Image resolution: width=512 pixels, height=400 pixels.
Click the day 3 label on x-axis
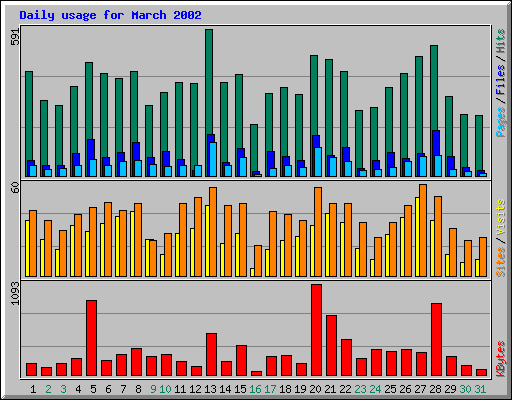click(x=63, y=389)
